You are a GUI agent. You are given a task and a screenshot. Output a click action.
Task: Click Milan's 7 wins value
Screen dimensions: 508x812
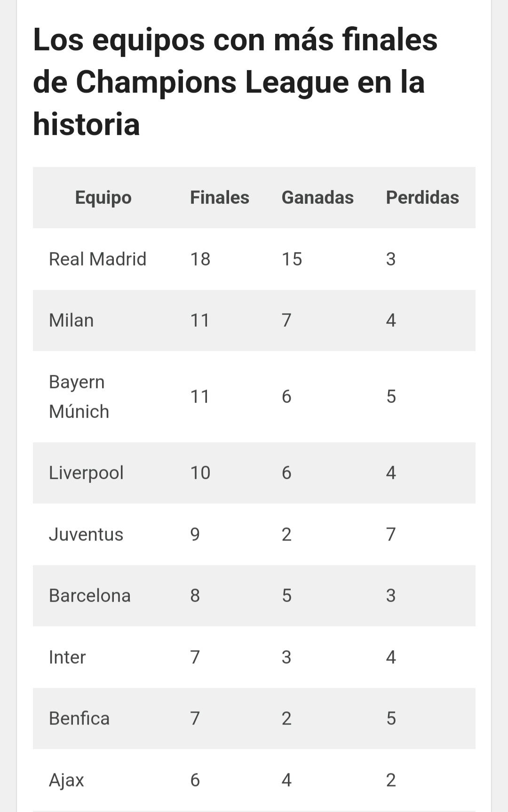click(286, 321)
